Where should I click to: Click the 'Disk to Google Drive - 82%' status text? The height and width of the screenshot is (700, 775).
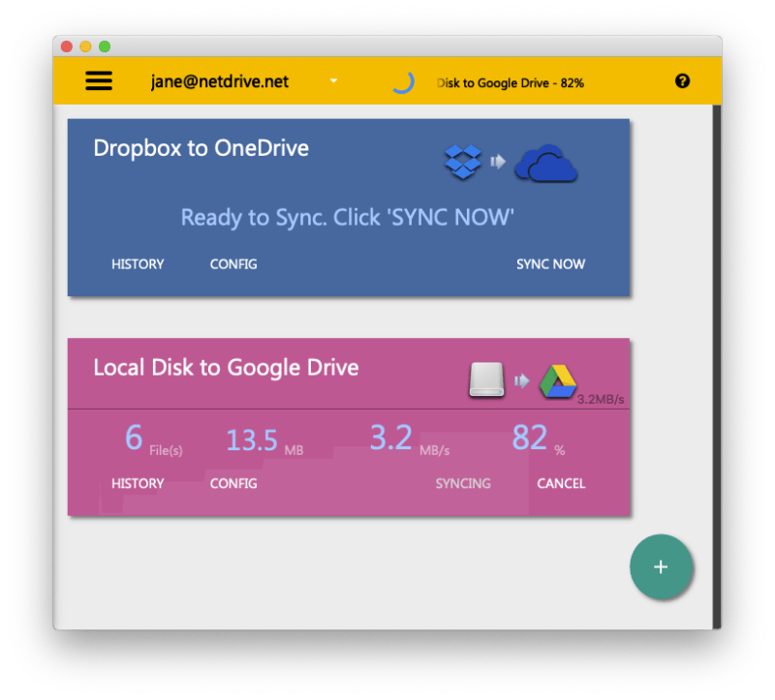511,83
